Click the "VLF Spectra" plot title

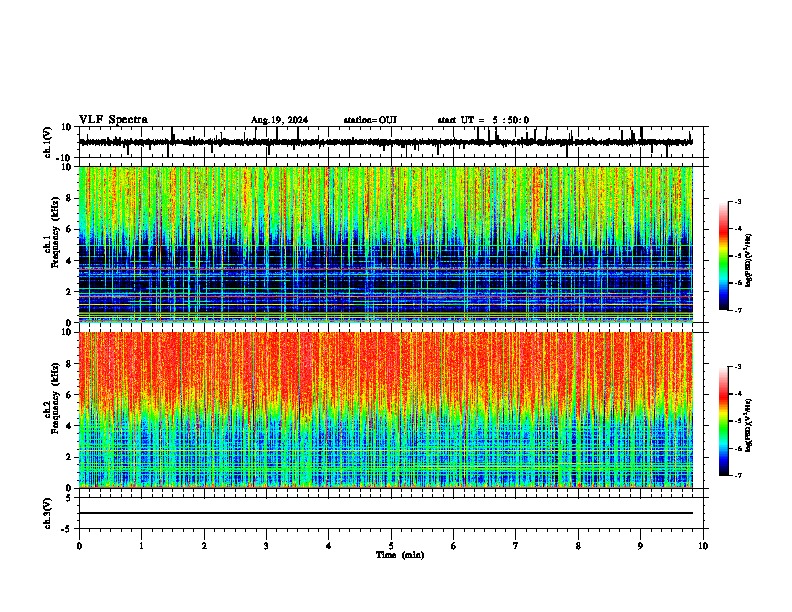(113, 120)
